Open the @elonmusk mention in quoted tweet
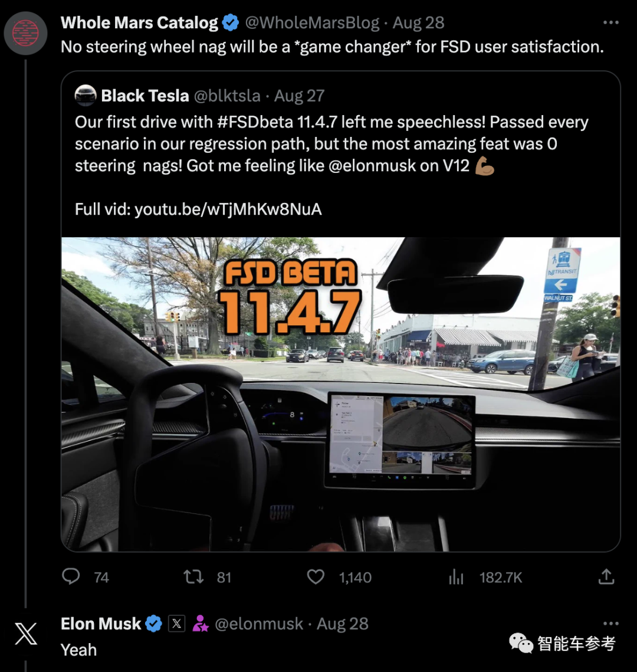 pyautogui.click(x=372, y=166)
